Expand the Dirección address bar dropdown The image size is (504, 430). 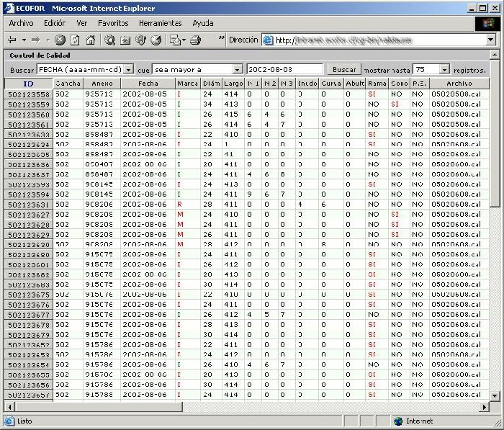[491, 40]
